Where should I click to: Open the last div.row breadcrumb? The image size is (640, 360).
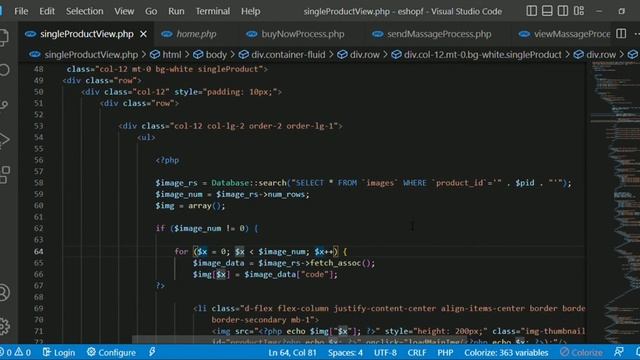click(x=595, y=55)
